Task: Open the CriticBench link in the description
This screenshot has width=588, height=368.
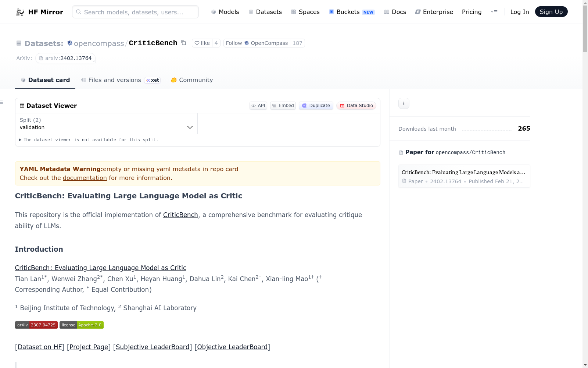Action: pyautogui.click(x=180, y=215)
